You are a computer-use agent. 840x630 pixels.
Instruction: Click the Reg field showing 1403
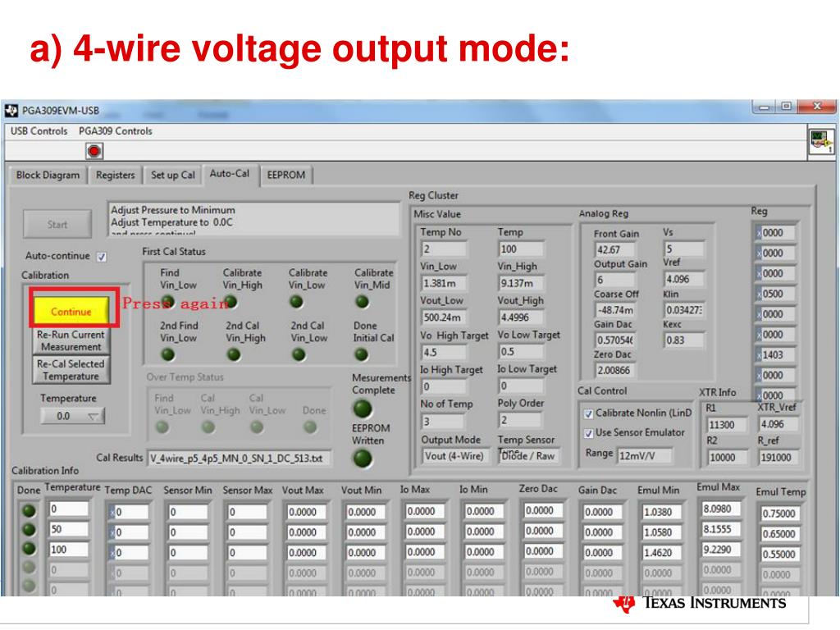click(x=776, y=354)
